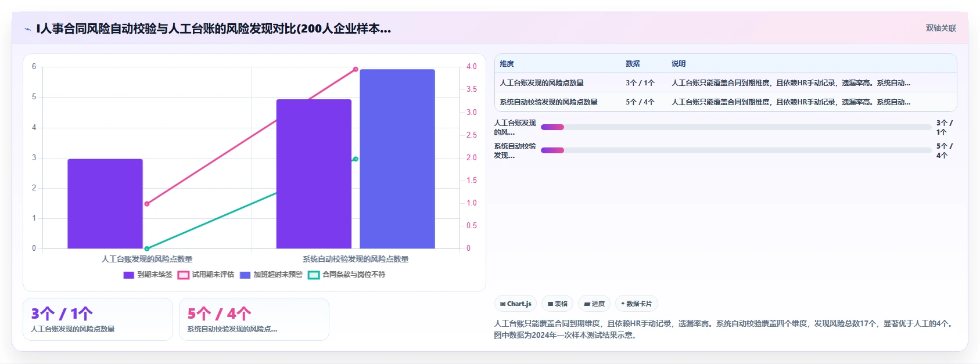
Task: Click the purple bar in 系统自动校验 group
Action: 314,174
